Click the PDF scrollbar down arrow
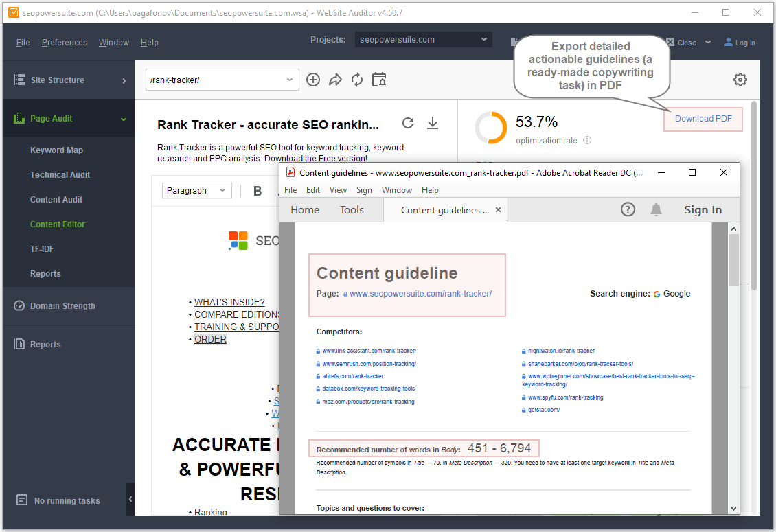This screenshot has height=532, width=776. [x=733, y=508]
